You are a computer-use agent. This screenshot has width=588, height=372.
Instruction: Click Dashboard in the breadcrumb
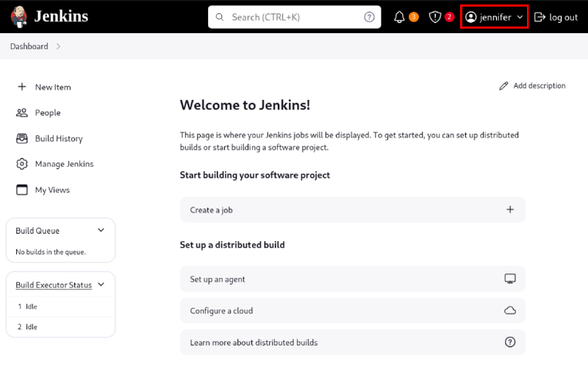(29, 46)
